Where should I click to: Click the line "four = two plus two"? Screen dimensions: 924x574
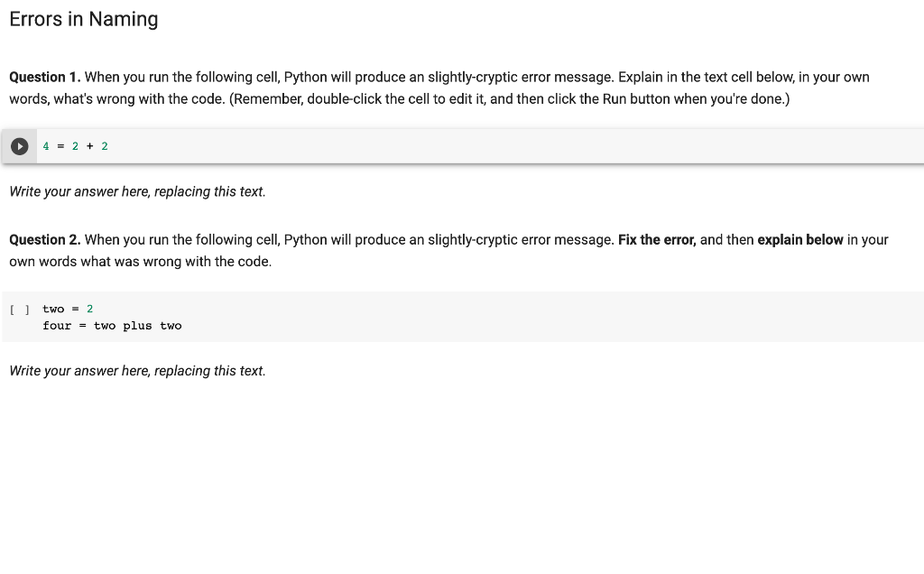click(113, 326)
